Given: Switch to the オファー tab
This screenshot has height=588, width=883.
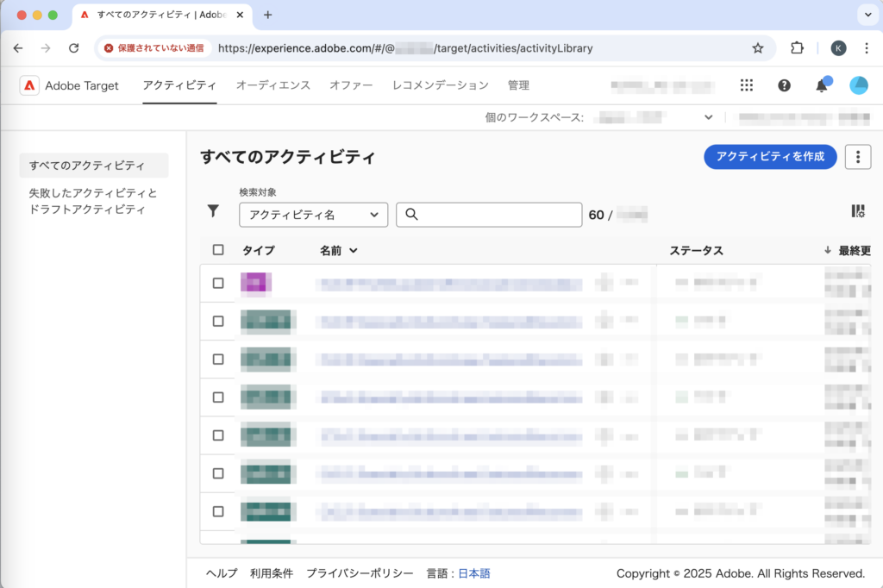Looking at the screenshot, I should click(351, 85).
